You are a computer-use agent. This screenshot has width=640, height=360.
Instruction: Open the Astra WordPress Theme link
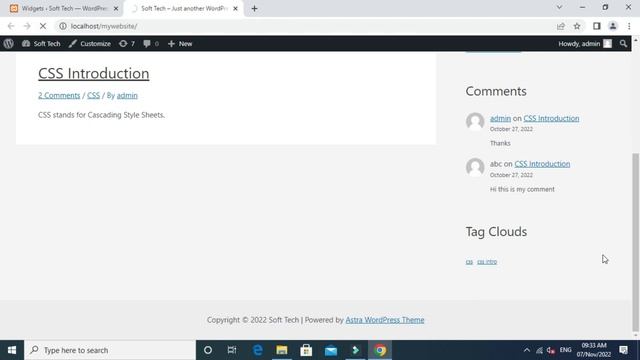point(385,320)
